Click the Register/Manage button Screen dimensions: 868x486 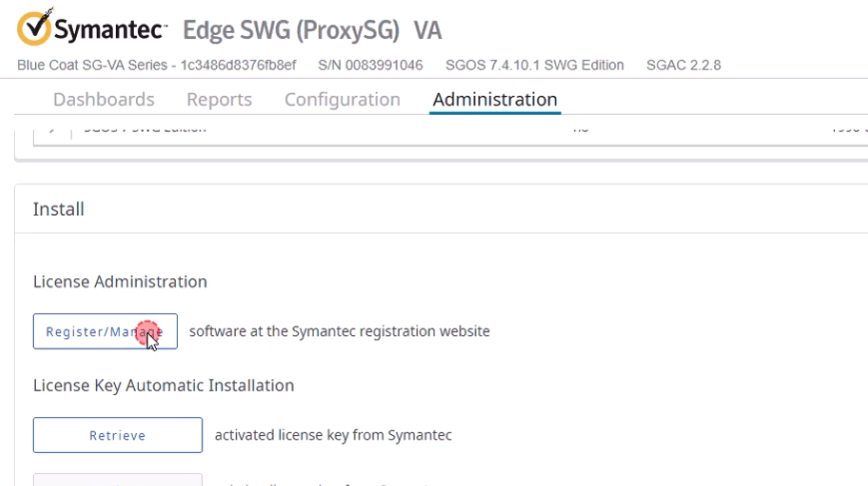(x=105, y=331)
